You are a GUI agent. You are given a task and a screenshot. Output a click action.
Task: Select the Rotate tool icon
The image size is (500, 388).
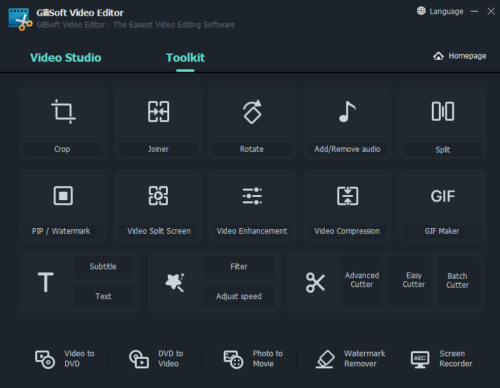252,112
